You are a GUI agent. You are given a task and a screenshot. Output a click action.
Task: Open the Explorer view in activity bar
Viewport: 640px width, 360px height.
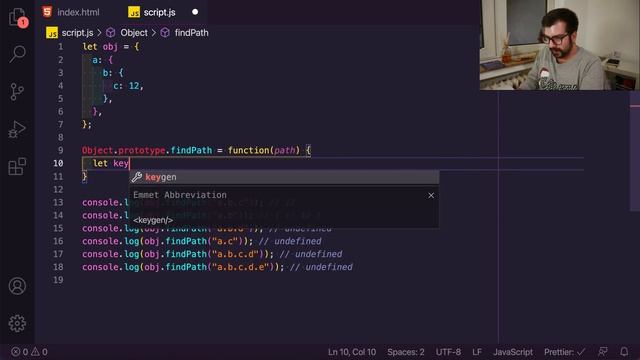17,17
